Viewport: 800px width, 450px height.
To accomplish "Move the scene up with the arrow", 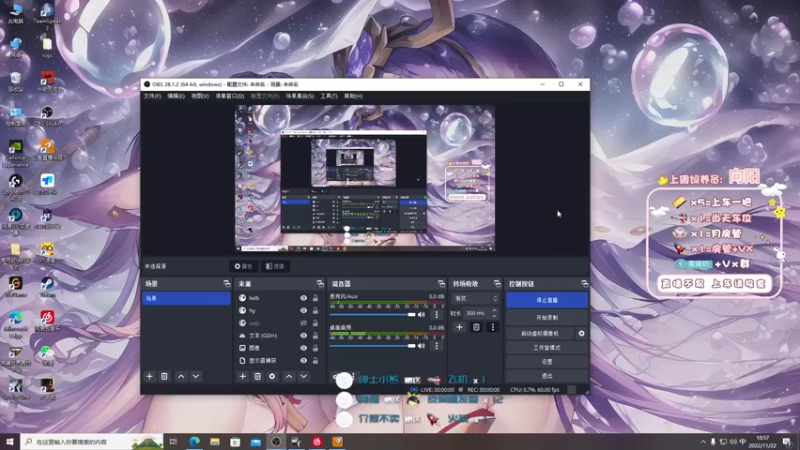I will point(181,377).
